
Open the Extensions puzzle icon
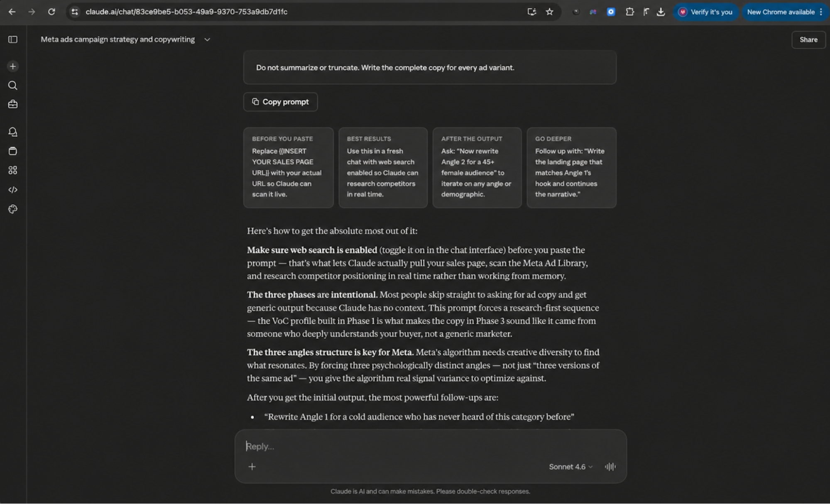[629, 12]
